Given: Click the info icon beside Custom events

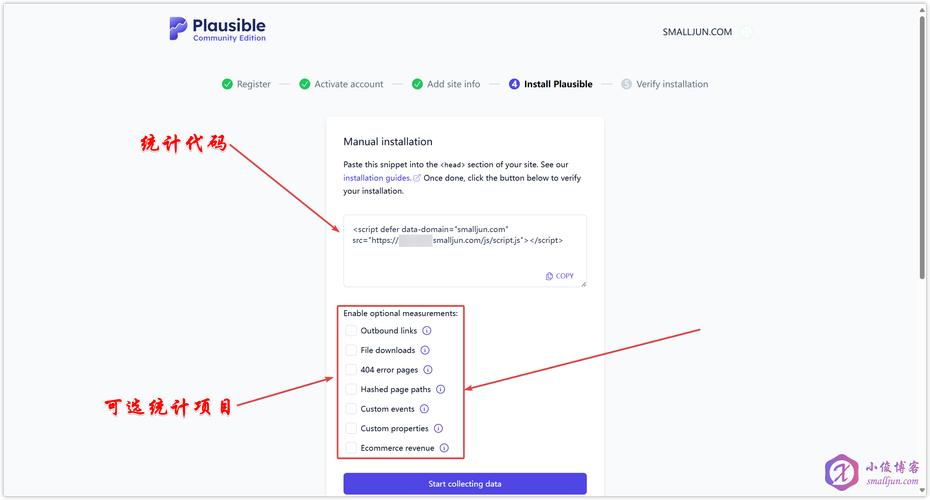Looking at the screenshot, I should [x=424, y=409].
